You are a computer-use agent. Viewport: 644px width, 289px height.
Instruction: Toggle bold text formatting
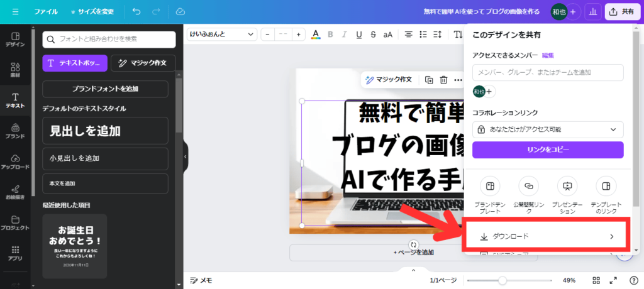click(330, 34)
